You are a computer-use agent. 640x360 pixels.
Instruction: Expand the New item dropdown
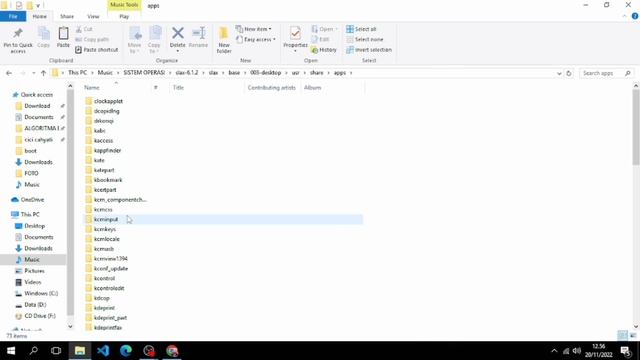[253, 29]
